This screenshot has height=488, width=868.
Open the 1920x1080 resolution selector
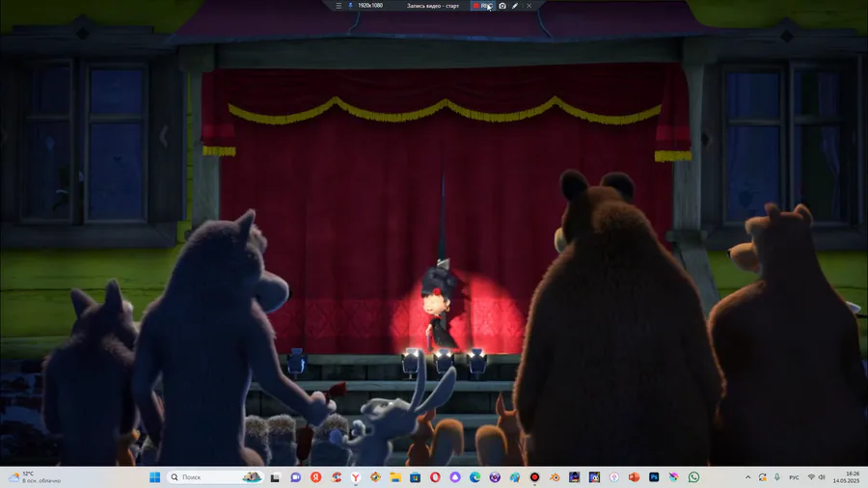click(x=370, y=6)
